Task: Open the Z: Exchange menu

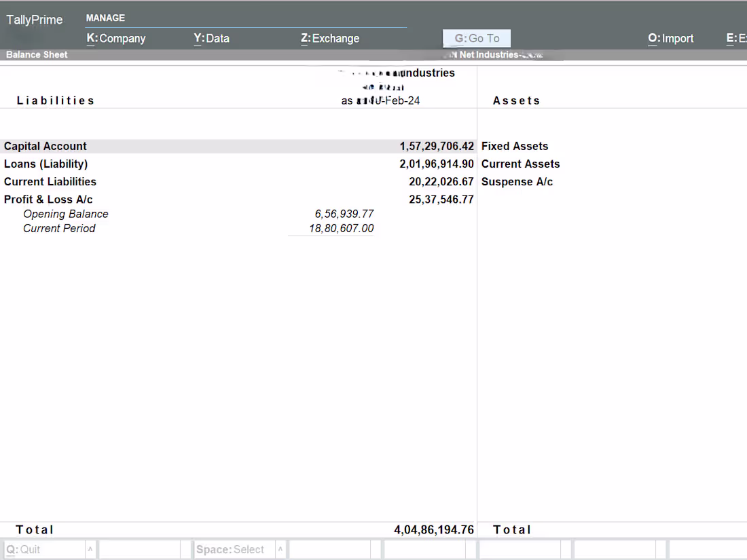Action: [330, 39]
